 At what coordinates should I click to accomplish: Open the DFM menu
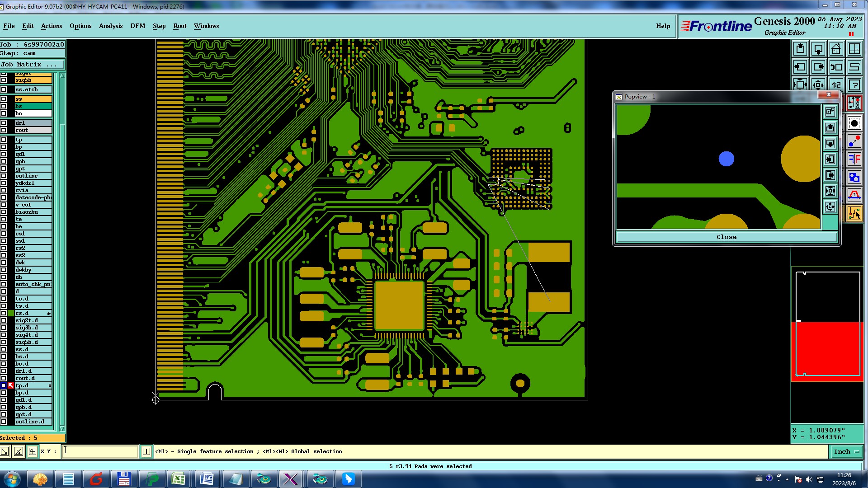point(137,26)
